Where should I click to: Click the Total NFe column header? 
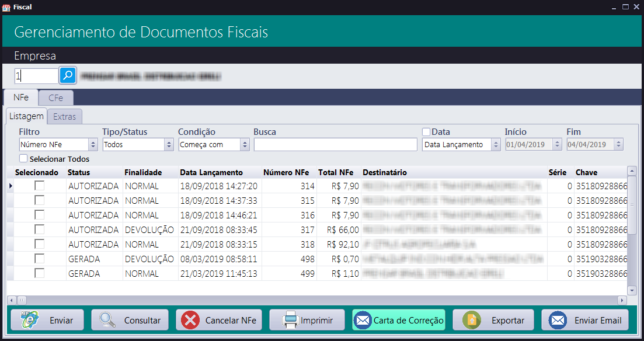tap(335, 172)
